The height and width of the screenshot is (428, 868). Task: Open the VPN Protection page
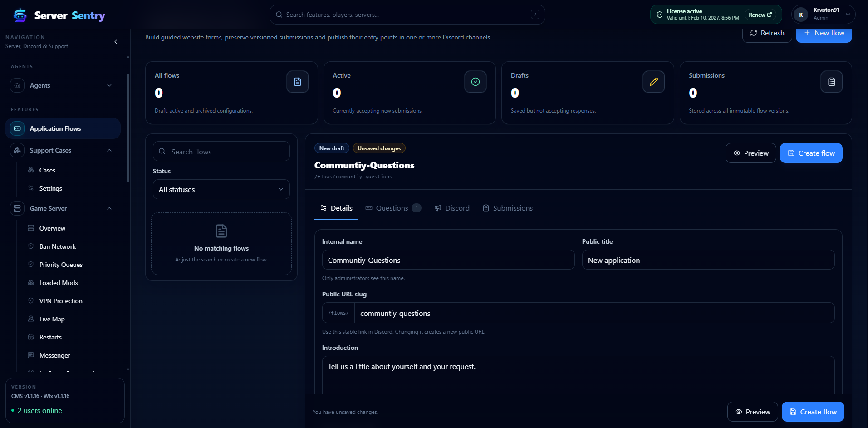point(61,301)
